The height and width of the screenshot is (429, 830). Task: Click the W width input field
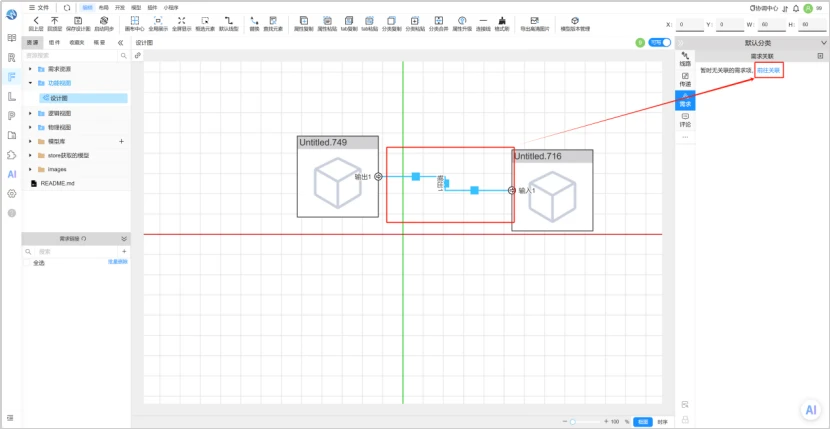click(772, 24)
